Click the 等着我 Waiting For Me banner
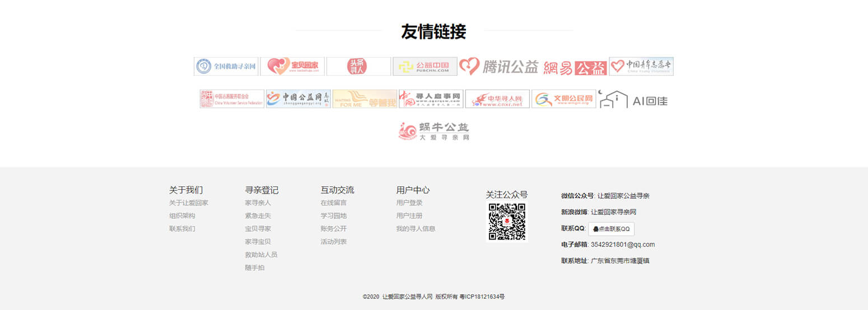The image size is (868, 310). coord(365,99)
